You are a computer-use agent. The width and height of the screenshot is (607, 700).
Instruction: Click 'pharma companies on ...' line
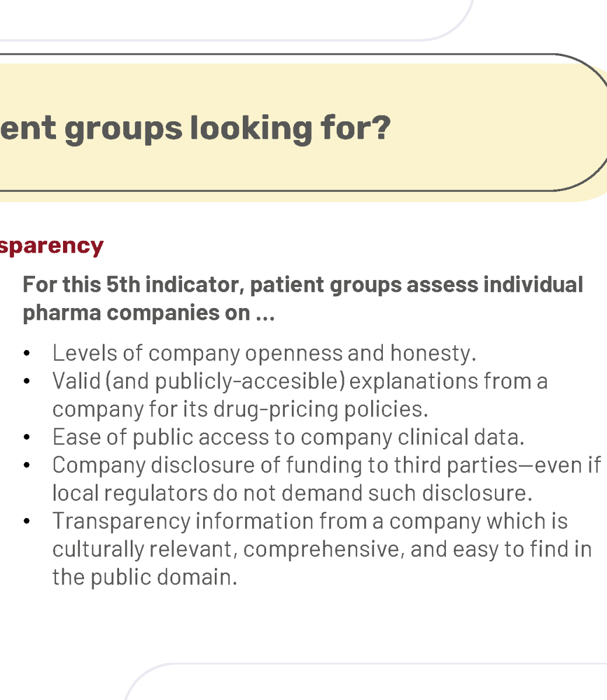click(149, 313)
